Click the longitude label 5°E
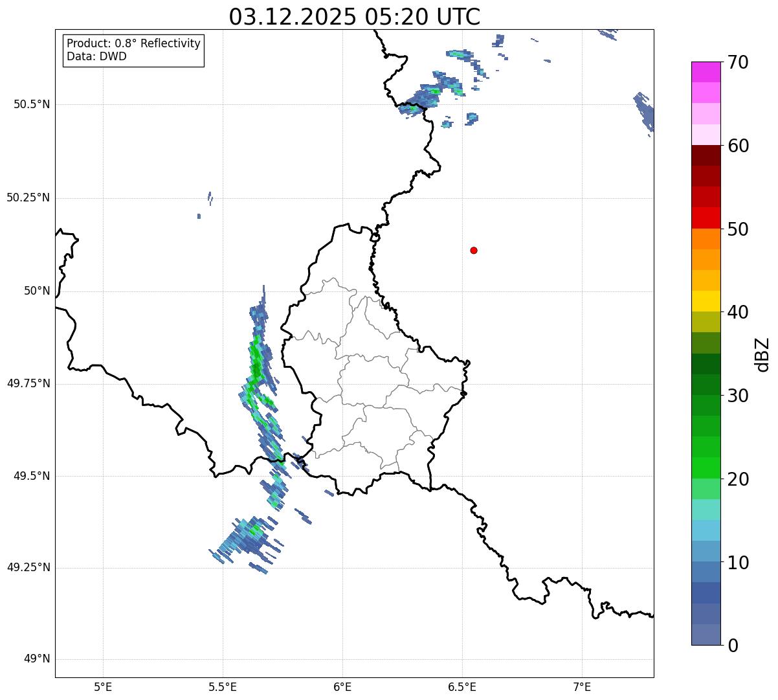This screenshot has height=700, width=778. click(x=103, y=686)
